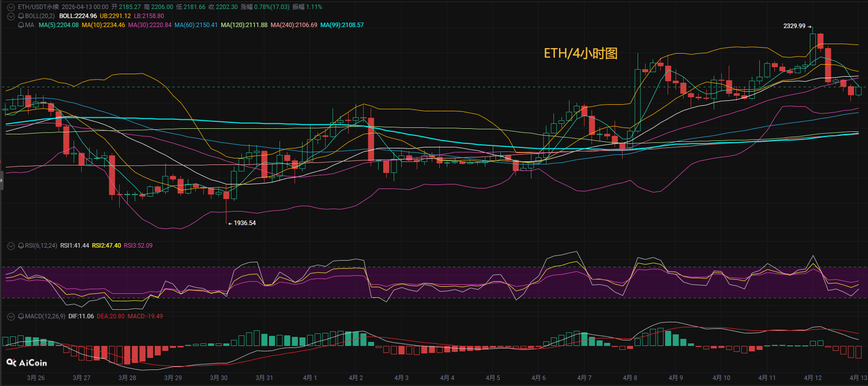This screenshot has width=868, height=386.
Task: Collapse the RSI panel using its chevron
Action: click(x=11, y=246)
